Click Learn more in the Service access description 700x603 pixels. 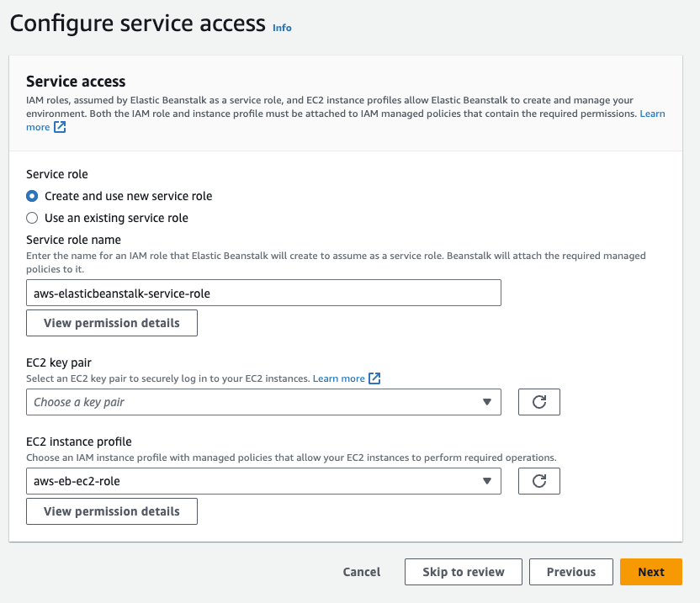click(652, 114)
